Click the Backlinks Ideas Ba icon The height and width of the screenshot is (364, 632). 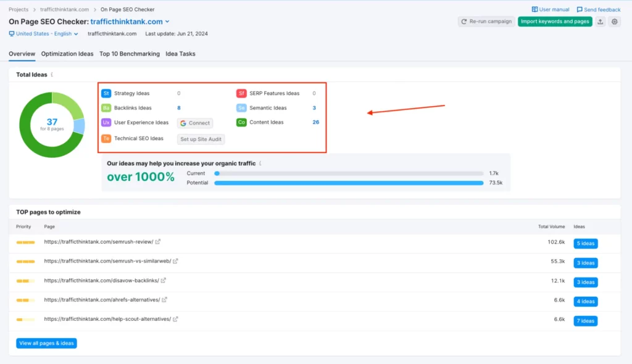point(106,107)
